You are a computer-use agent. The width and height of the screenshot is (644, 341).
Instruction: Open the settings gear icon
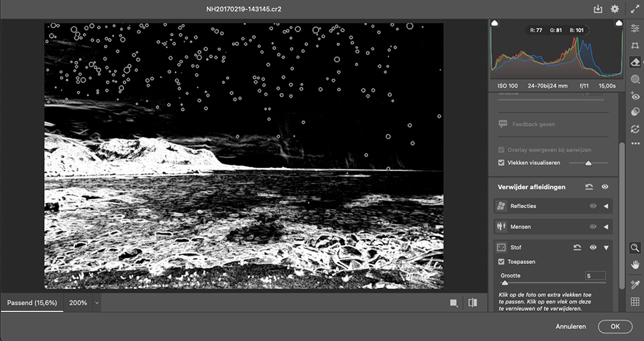coord(614,9)
